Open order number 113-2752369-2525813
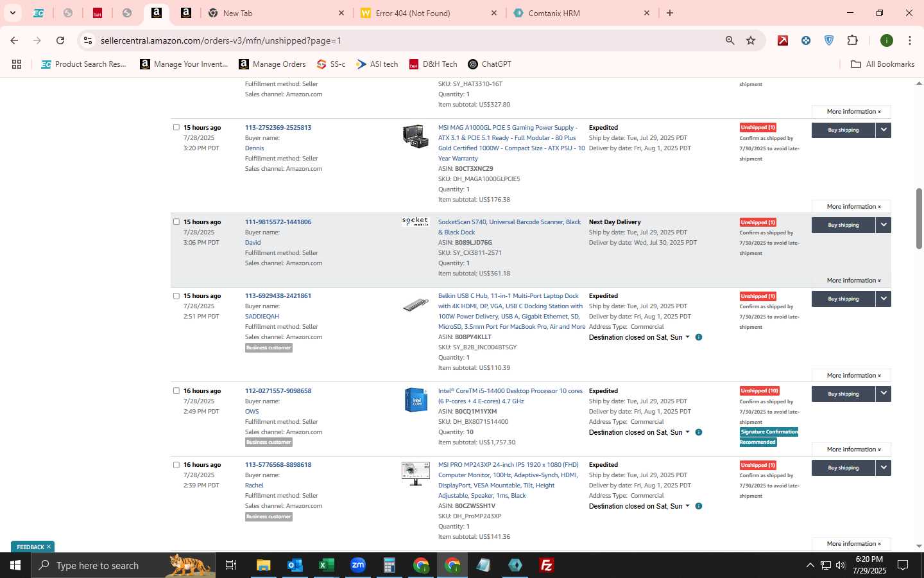The image size is (924, 578). pos(278,127)
